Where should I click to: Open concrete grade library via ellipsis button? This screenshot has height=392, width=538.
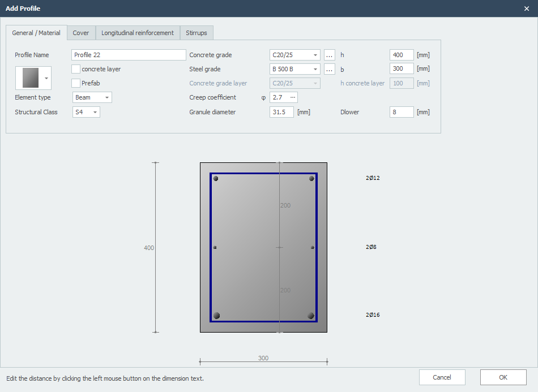click(329, 55)
